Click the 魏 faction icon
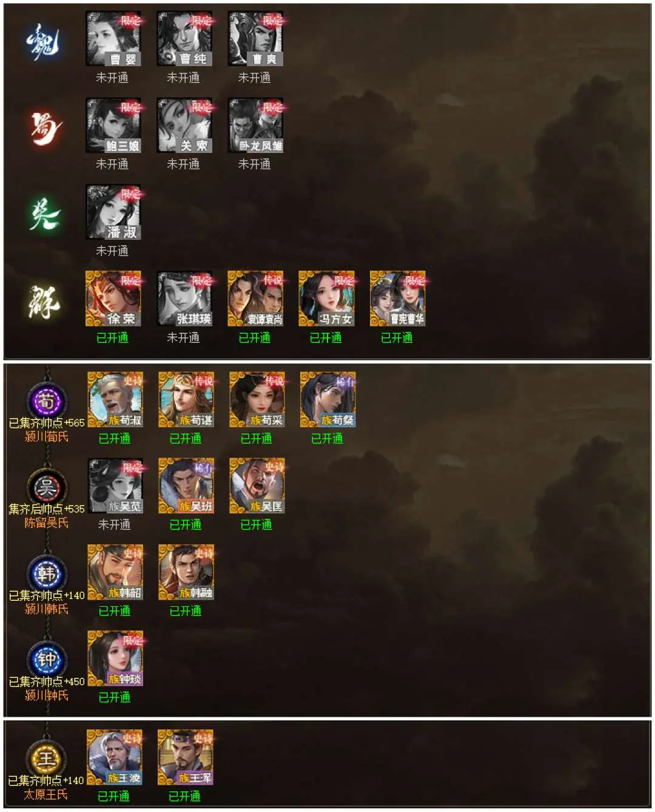The width and height of the screenshot is (655, 812). 44,42
